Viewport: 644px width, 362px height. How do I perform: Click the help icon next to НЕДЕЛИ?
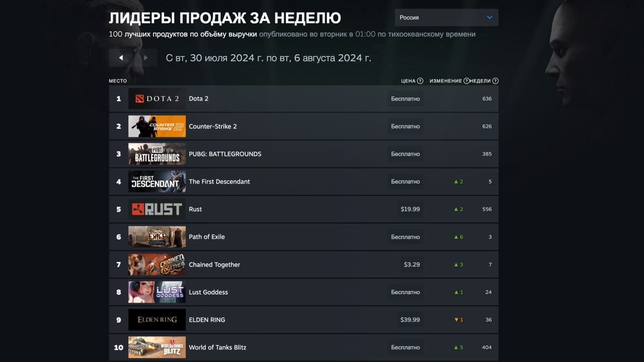[x=496, y=81]
